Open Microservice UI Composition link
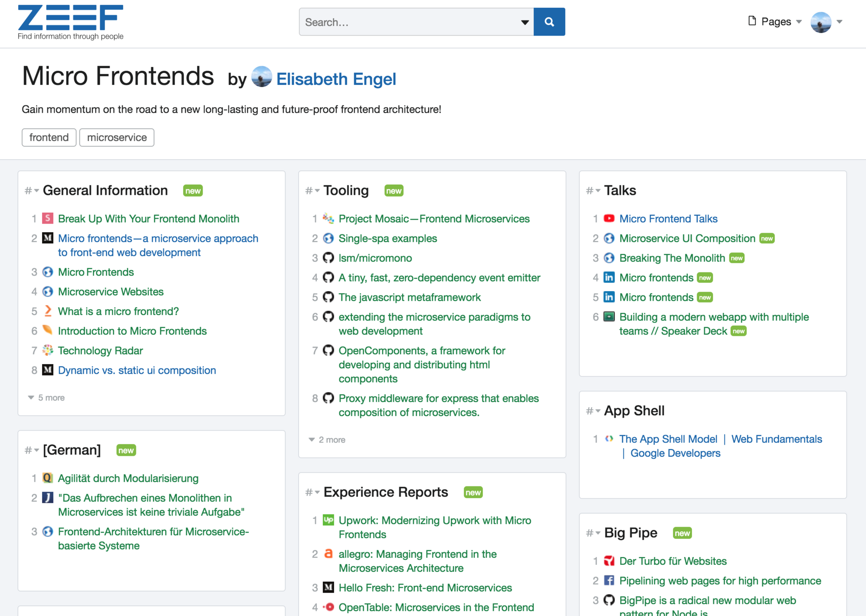This screenshot has height=616, width=866. (x=687, y=238)
